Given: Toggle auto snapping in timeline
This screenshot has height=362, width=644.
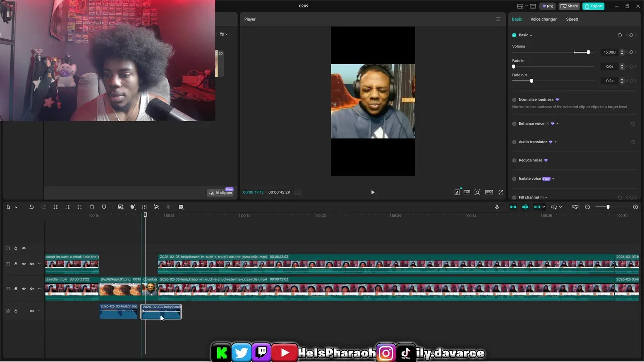Looking at the screenshot, I should [525, 207].
